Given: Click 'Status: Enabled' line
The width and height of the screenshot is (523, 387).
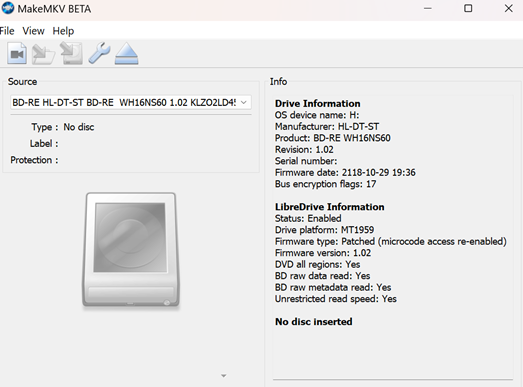Looking at the screenshot, I should tap(308, 219).
